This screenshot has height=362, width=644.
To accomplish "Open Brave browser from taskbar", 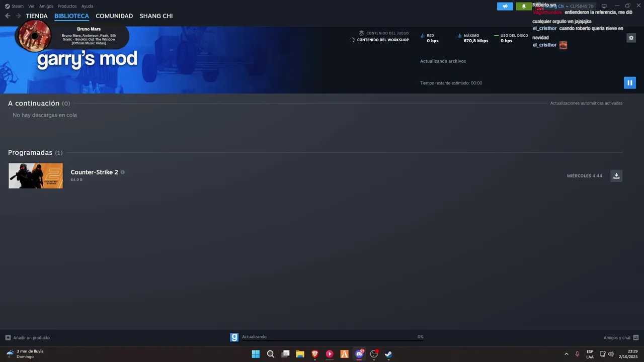I will coord(315,354).
